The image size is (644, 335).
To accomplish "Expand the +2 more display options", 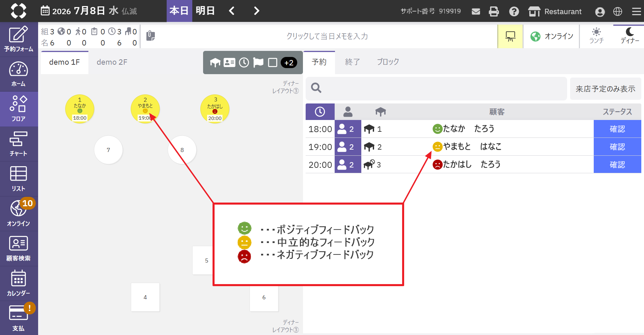I will (289, 63).
